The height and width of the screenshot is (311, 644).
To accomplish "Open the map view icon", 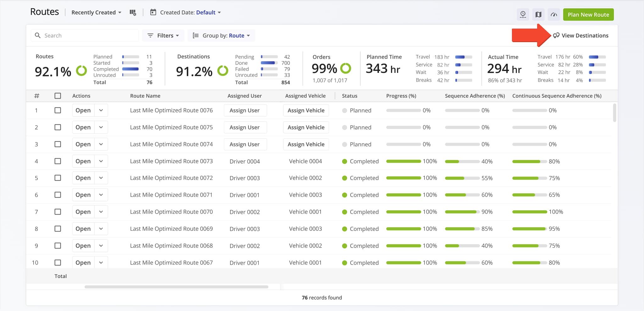I will pos(539,14).
